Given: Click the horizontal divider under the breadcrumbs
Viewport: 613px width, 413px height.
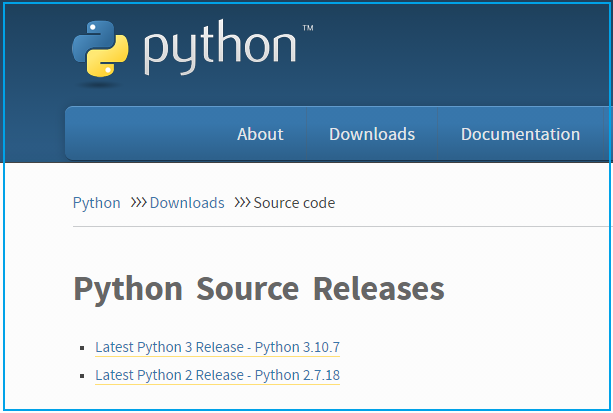Looking at the screenshot, I should click(342, 226).
